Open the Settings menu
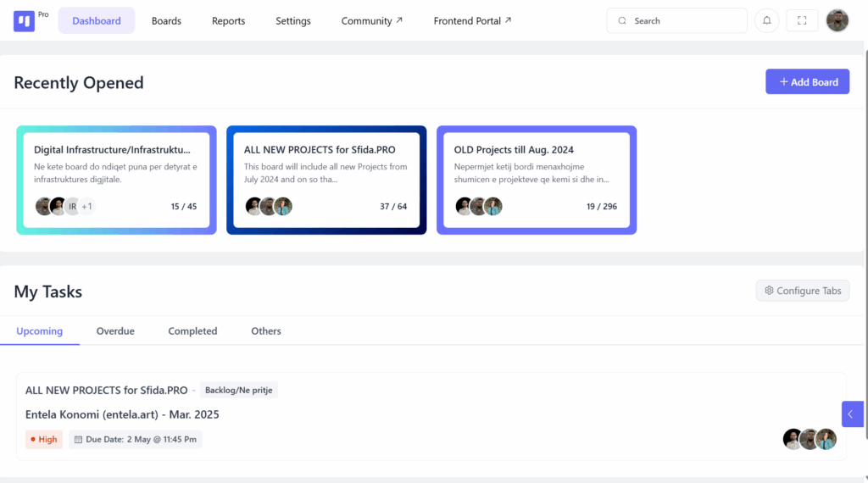This screenshot has height=483, width=868. pos(292,20)
